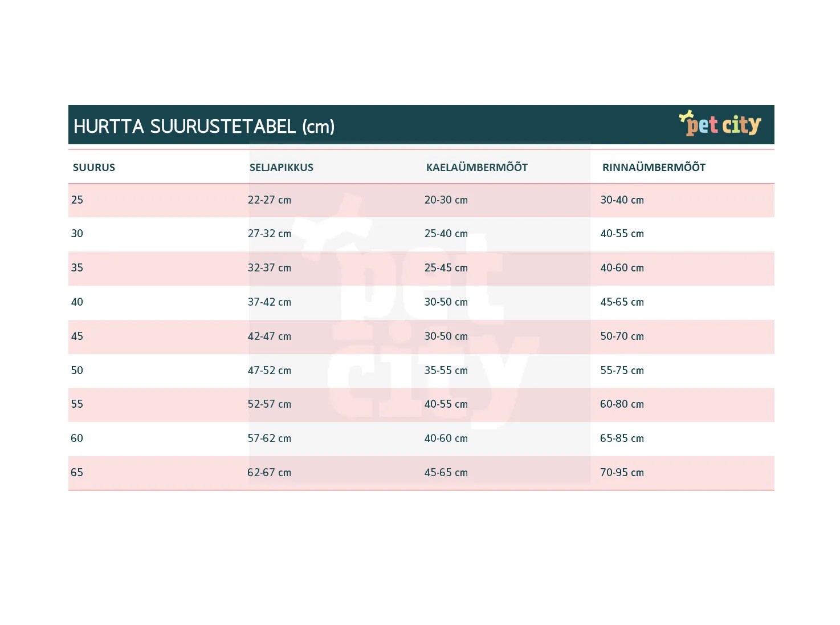Pick chest measurement 65-85 cm
The height and width of the screenshot is (625, 840).
(622, 439)
